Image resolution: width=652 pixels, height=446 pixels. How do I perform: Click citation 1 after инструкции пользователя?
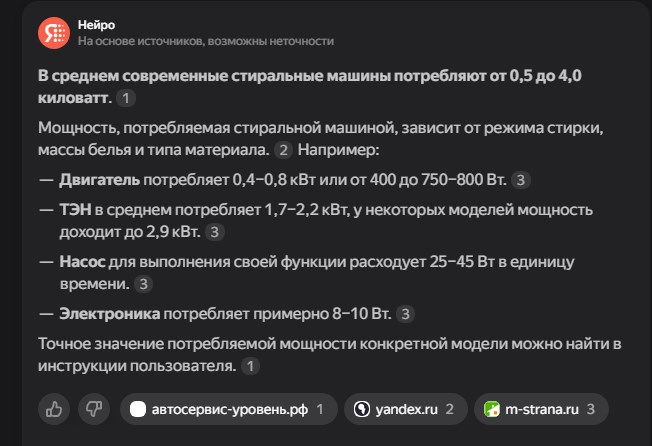[250, 366]
